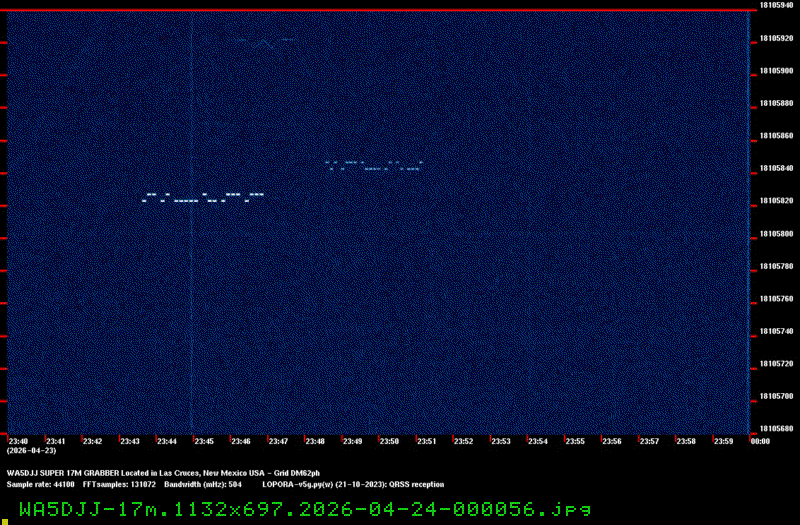
Task: Select frequency label 18105700
Action: coord(777,396)
